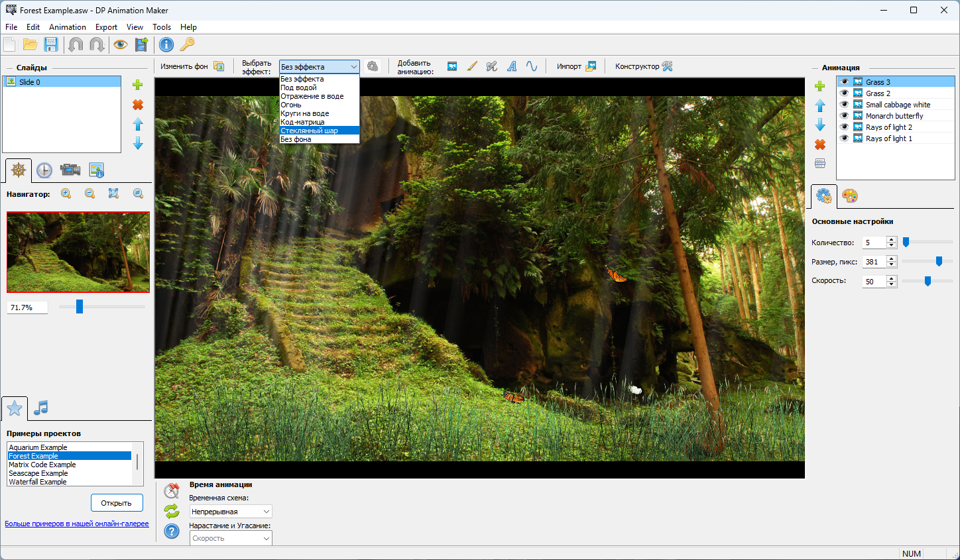Click the green plus to add slide

[138, 85]
